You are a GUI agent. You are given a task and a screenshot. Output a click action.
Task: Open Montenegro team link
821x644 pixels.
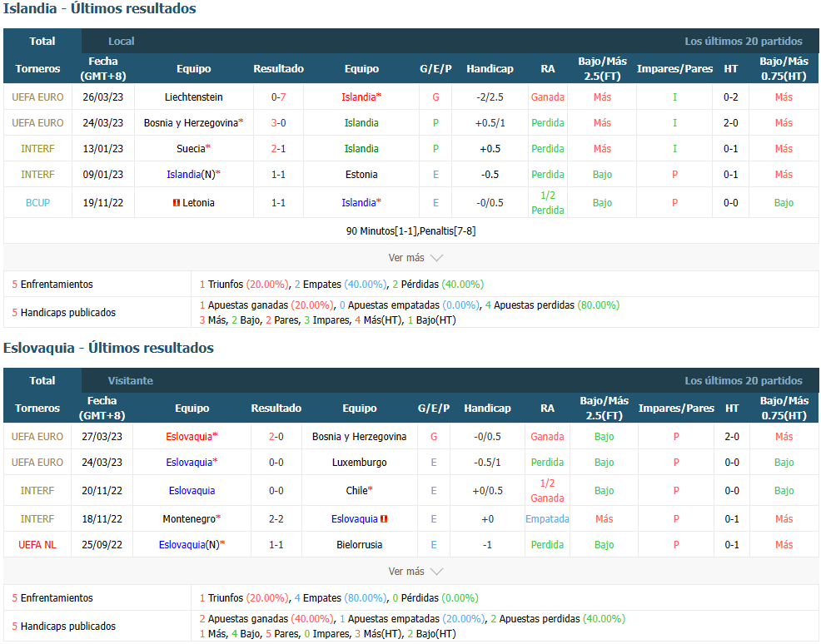[189, 518]
